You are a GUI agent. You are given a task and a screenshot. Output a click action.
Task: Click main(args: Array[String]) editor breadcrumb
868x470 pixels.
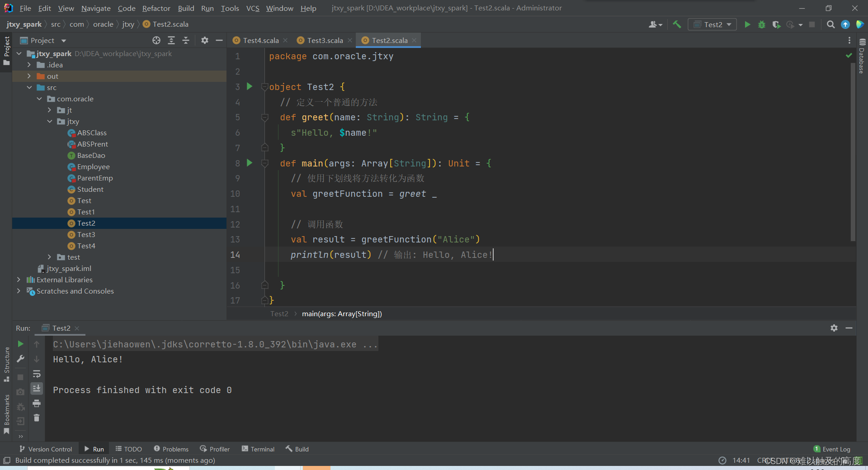[342, 313]
